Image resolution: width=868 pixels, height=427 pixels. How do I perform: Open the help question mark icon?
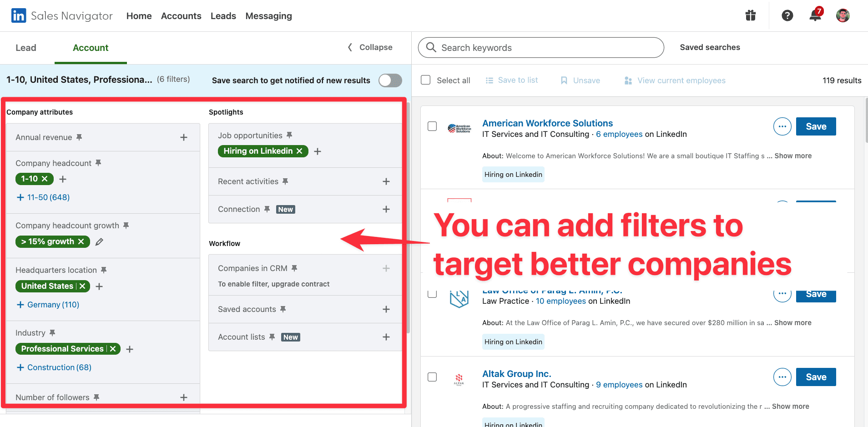[787, 15]
